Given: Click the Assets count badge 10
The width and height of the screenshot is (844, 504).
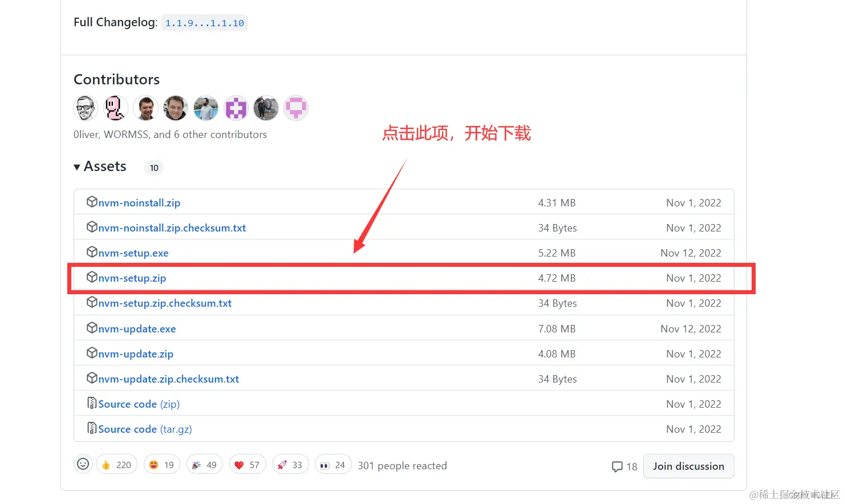Looking at the screenshot, I should point(154,168).
